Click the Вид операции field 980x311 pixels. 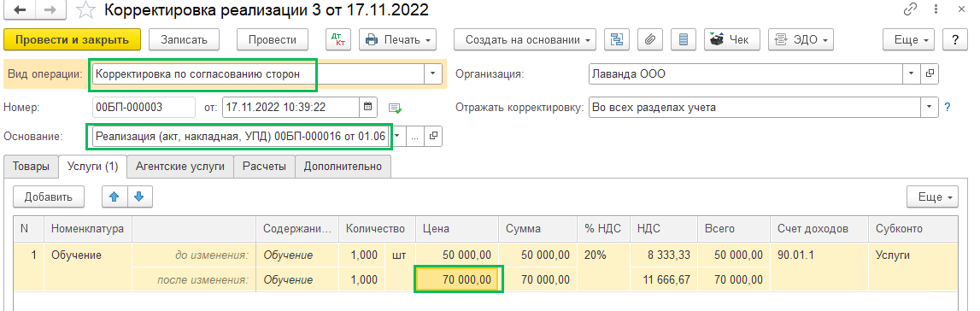(x=258, y=73)
